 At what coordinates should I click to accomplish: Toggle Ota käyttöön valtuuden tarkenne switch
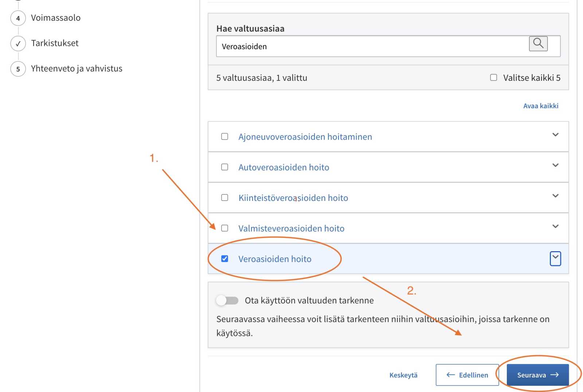pyautogui.click(x=227, y=300)
